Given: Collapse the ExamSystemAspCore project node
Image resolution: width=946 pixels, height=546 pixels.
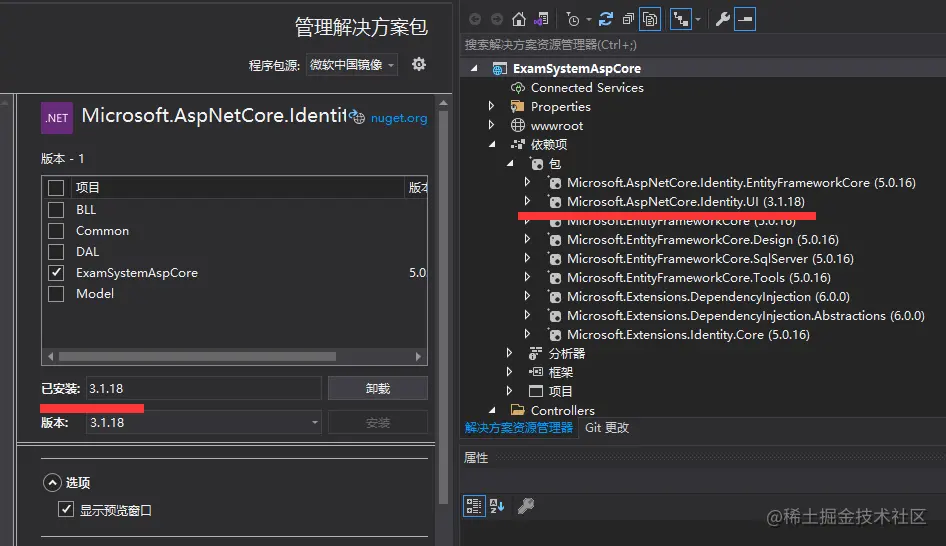Looking at the screenshot, I should 474,69.
